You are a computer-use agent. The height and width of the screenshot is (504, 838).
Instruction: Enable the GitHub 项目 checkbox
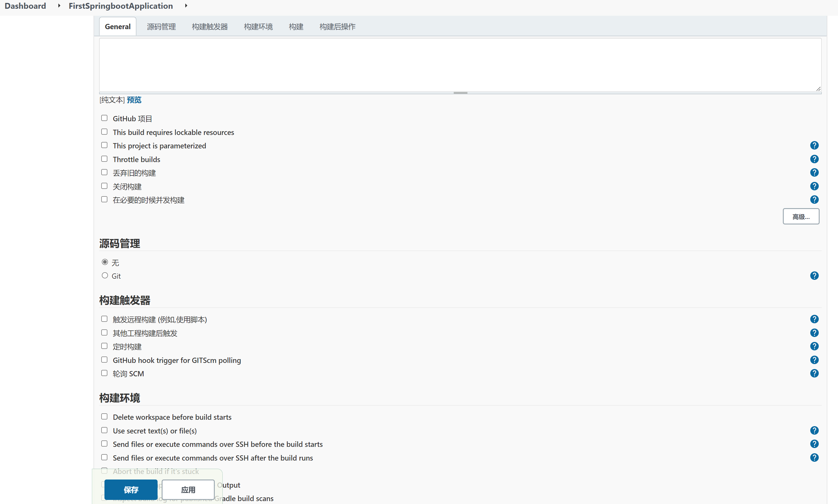pos(104,118)
